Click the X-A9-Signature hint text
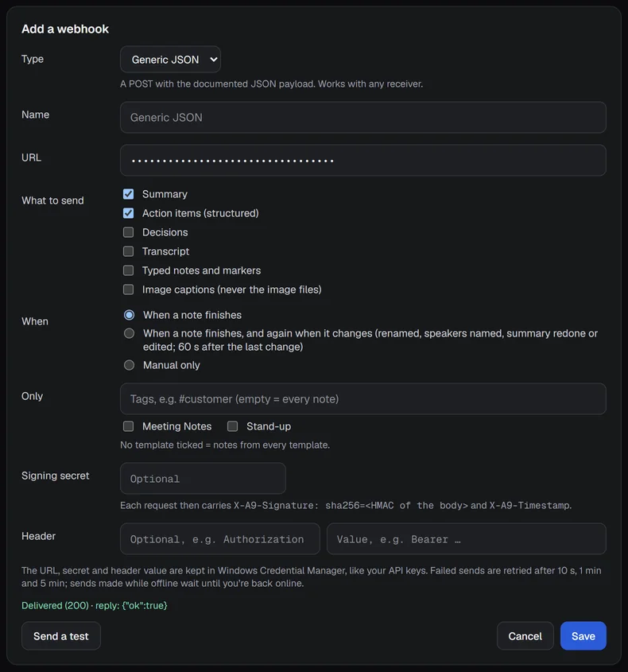Image resolution: width=628 pixels, height=672 pixels. [346, 506]
